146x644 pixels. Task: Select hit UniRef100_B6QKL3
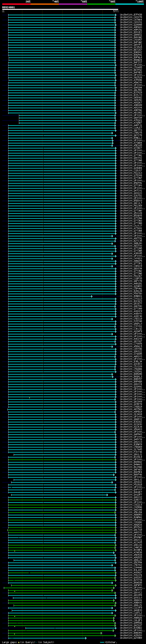[131, 376]
